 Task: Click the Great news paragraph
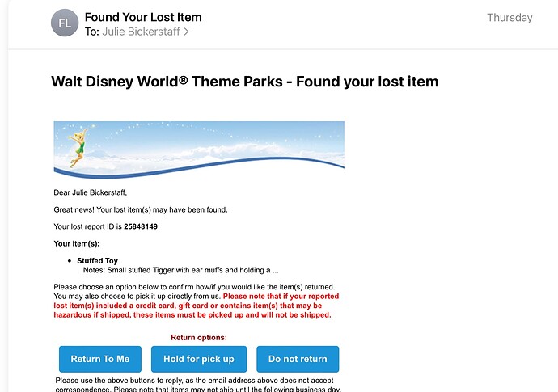(x=141, y=209)
